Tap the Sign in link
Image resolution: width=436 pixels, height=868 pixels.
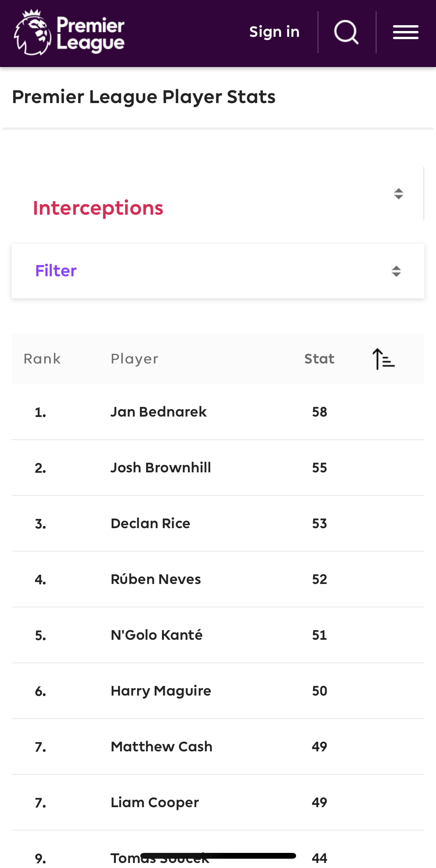tap(274, 32)
